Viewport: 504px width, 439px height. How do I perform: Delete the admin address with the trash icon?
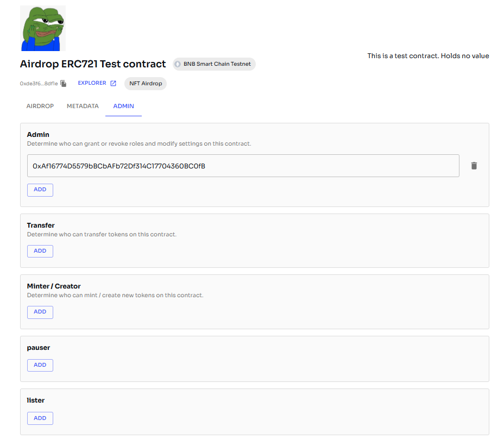point(474,166)
